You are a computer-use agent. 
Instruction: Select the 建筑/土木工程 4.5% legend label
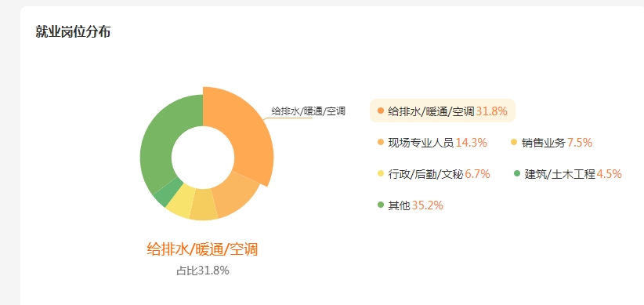[568, 174]
